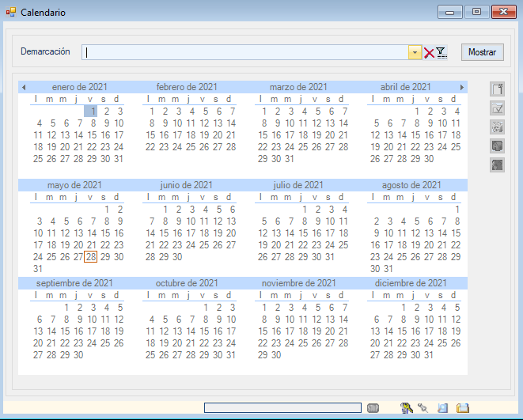Click the Mostrar button
Viewport: 523px width, 420px height.
pyautogui.click(x=482, y=52)
